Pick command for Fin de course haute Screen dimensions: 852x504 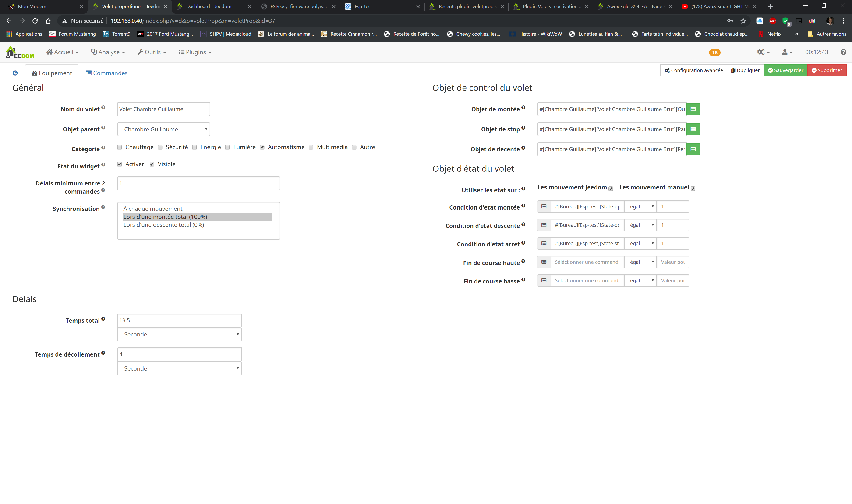544,262
